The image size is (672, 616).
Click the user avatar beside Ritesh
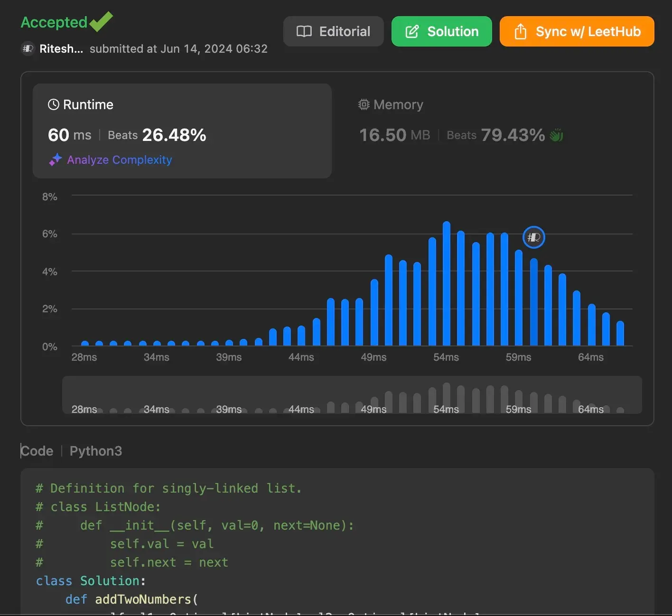(x=28, y=49)
